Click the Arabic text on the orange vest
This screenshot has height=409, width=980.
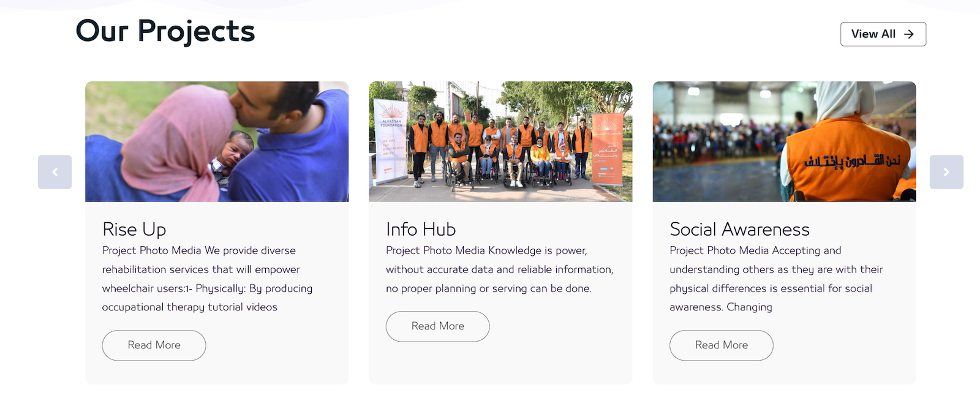pos(853,162)
